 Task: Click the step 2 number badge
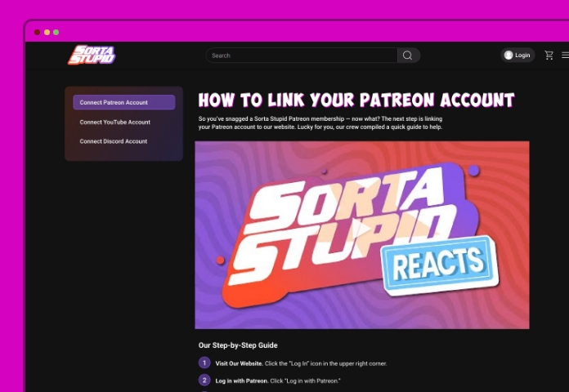(x=204, y=381)
